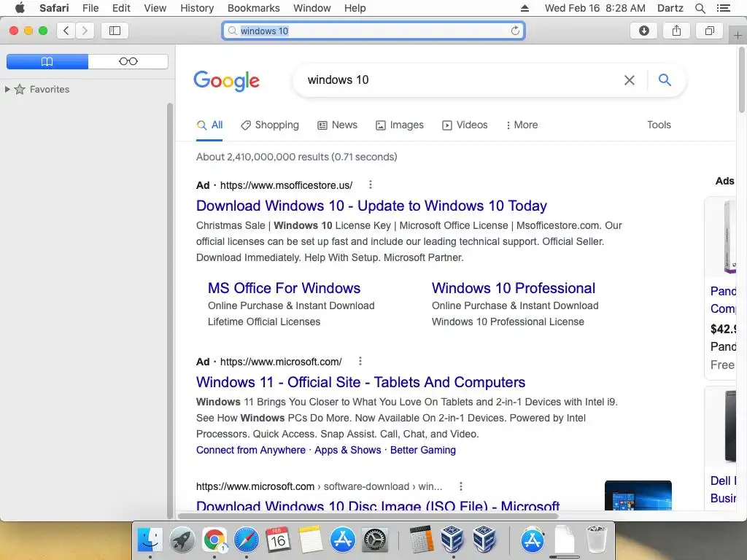Image resolution: width=747 pixels, height=560 pixels.
Task: Follow the Better Gaming link
Action: (423, 450)
